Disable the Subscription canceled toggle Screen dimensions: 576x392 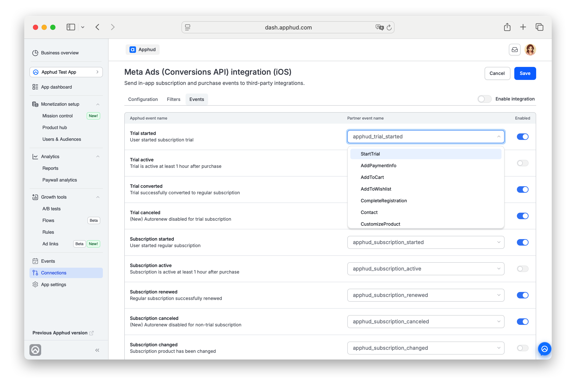tap(523, 322)
